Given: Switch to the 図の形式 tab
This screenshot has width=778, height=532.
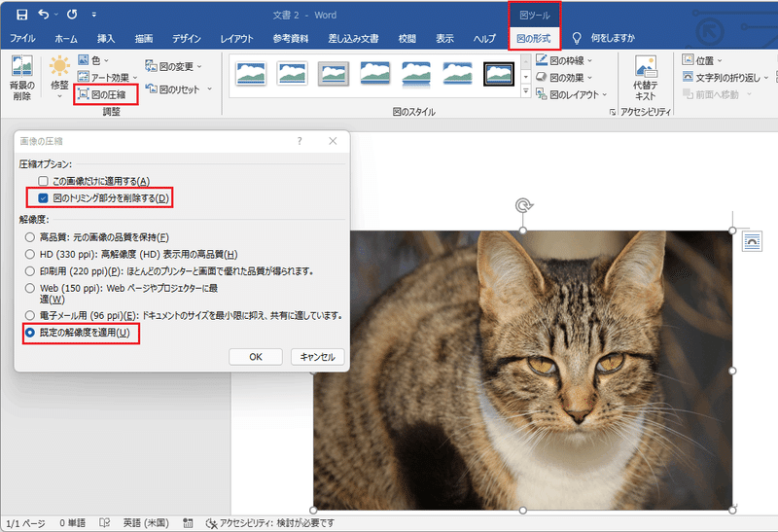Looking at the screenshot, I should pos(534,38).
